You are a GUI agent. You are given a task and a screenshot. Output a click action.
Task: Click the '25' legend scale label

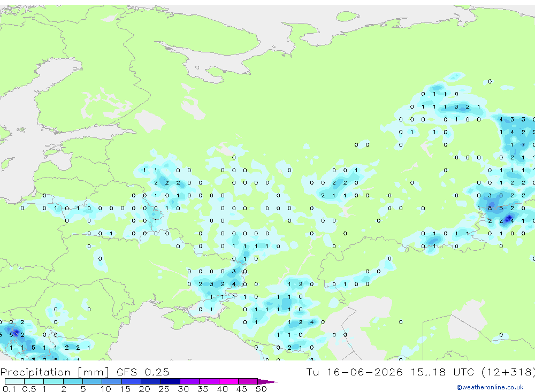pyautogui.click(x=164, y=389)
